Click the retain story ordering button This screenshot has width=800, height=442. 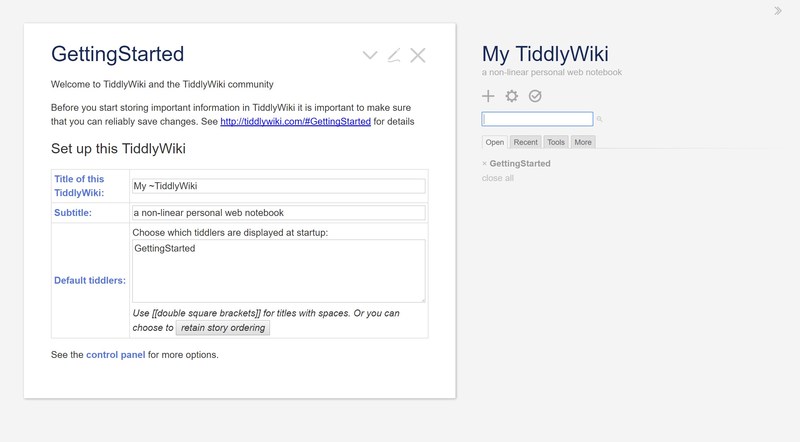[223, 328]
